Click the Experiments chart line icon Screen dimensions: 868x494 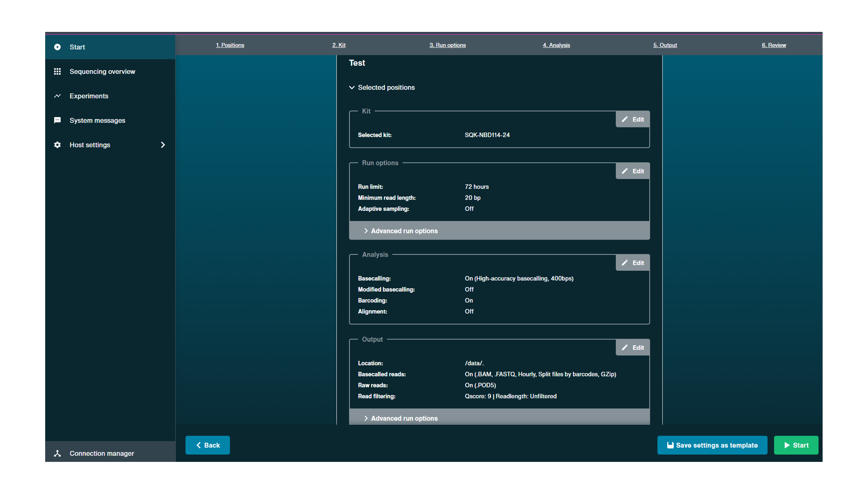tap(57, 96)
